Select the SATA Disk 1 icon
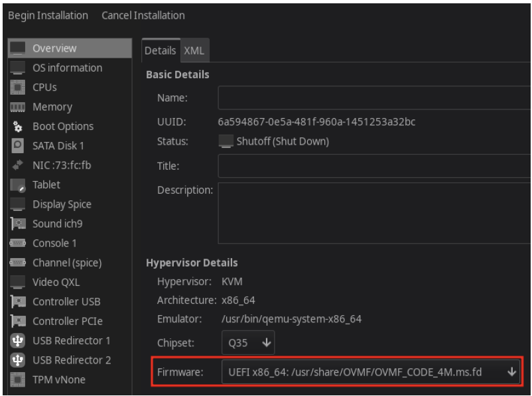 pyautogui.click(x=18, y=146)
